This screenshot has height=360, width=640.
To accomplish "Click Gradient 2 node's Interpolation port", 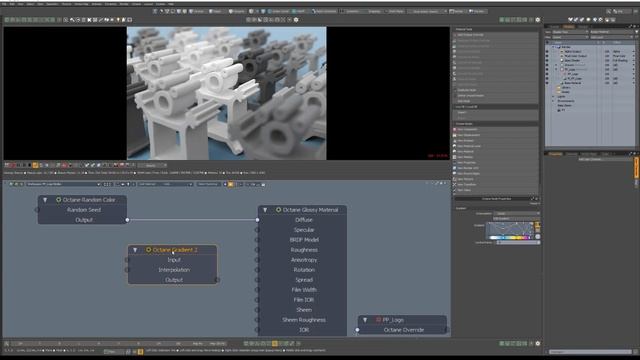I will (127, 270).
